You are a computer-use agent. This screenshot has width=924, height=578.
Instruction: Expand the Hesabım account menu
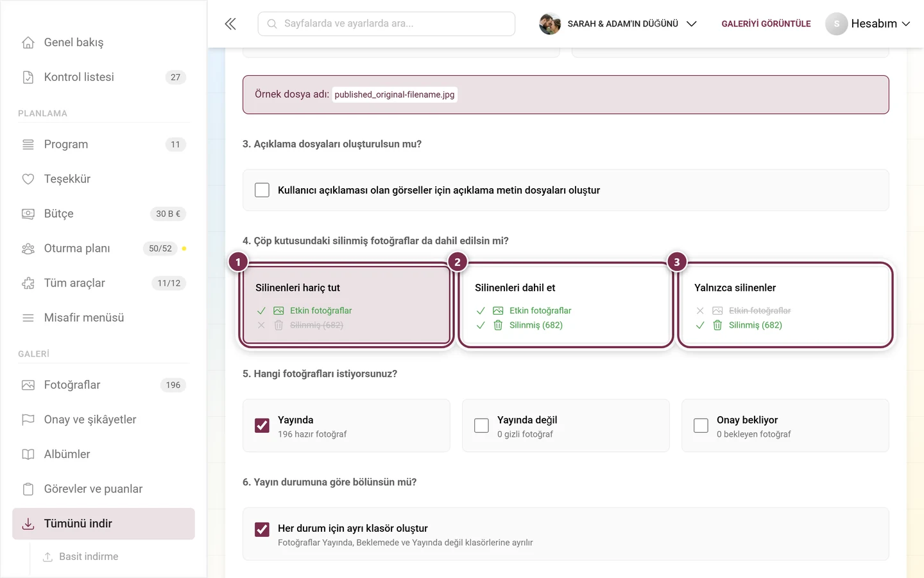click(868, 24)
